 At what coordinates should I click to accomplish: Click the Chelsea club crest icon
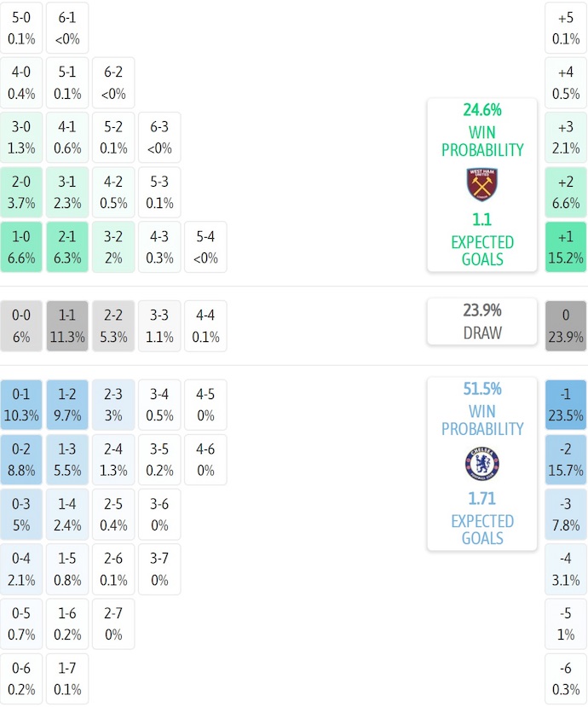[x=482, y=464]
